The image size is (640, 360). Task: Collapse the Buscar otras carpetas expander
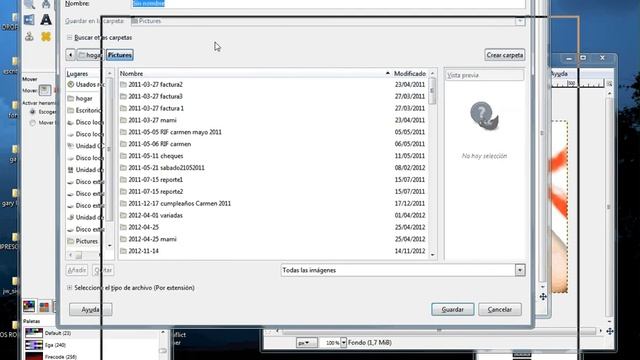tap(69, 38)
